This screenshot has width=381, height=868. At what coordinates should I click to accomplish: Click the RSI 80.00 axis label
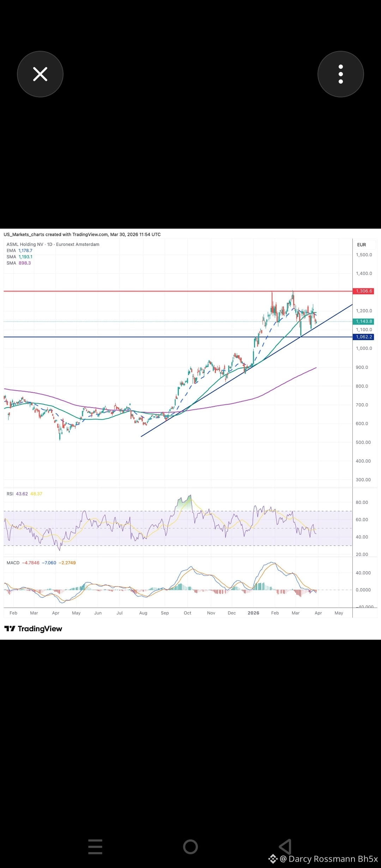click(x=362, y=502)
